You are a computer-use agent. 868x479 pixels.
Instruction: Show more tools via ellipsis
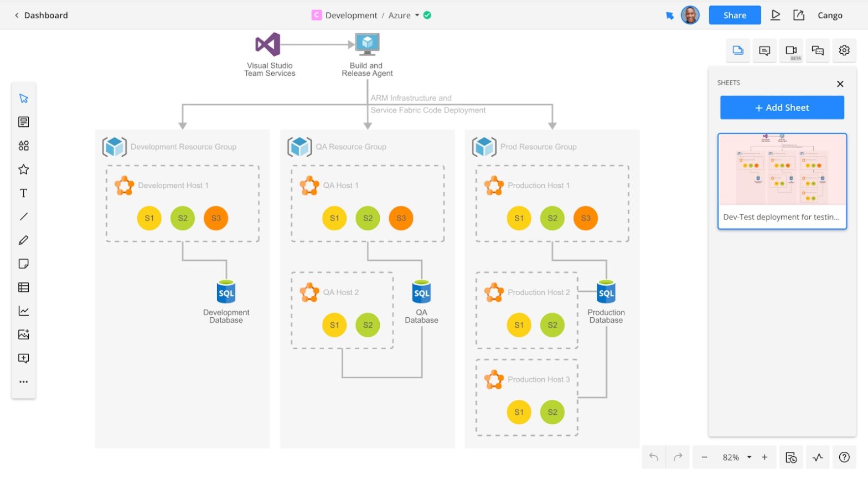pyautogui.click(x=23, y=382)
